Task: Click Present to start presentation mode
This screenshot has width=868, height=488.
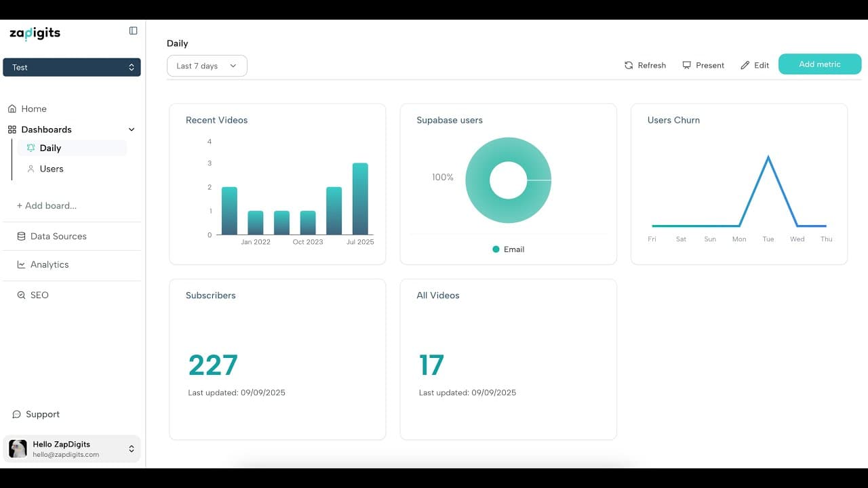Action: coord(703,66)
